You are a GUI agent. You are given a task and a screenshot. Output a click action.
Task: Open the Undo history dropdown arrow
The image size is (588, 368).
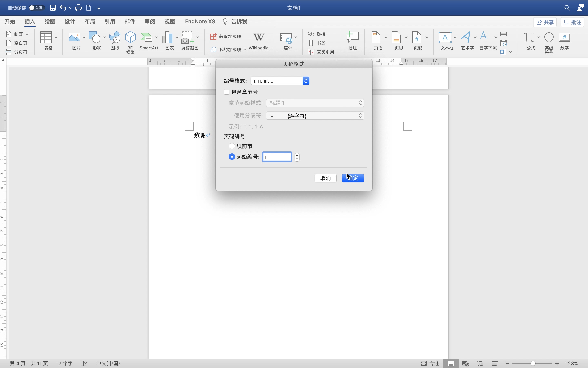70,8
